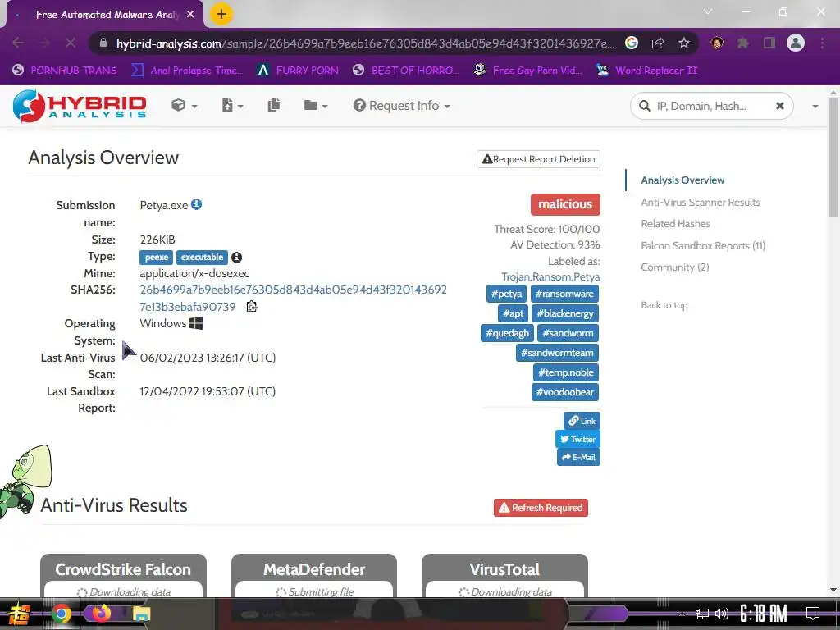Select the #temp.noble tag
Image resolution: width=840 pixels, height=630 pixels.
coord(566,372)
